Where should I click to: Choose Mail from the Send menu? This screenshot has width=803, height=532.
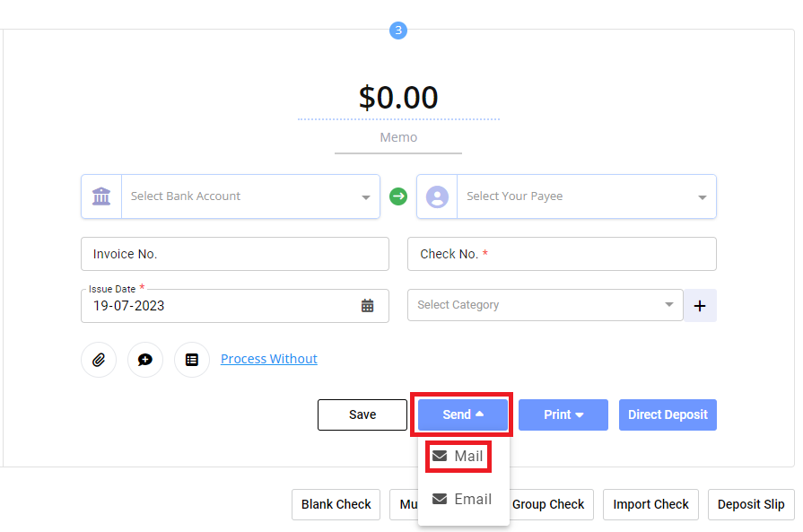tap(458, 456)
